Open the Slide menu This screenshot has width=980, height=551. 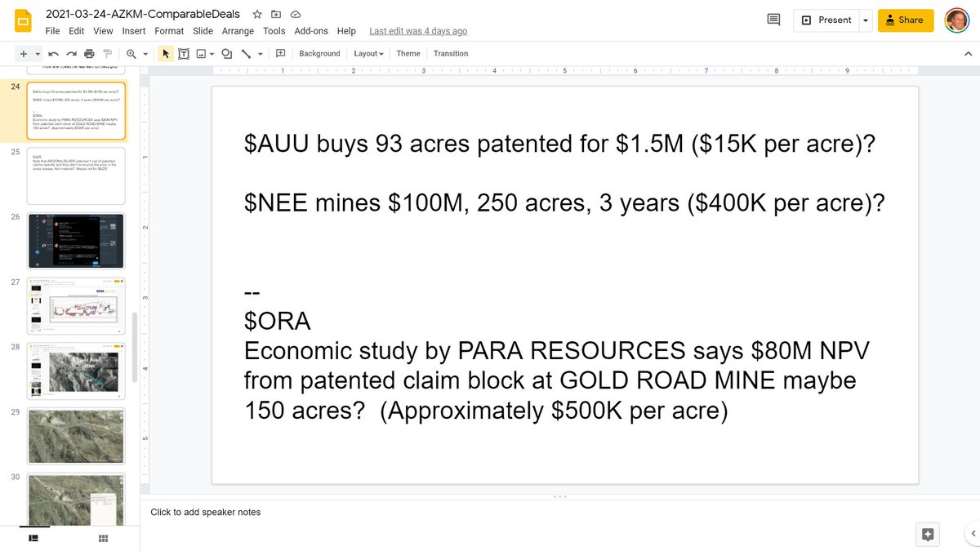203,31
